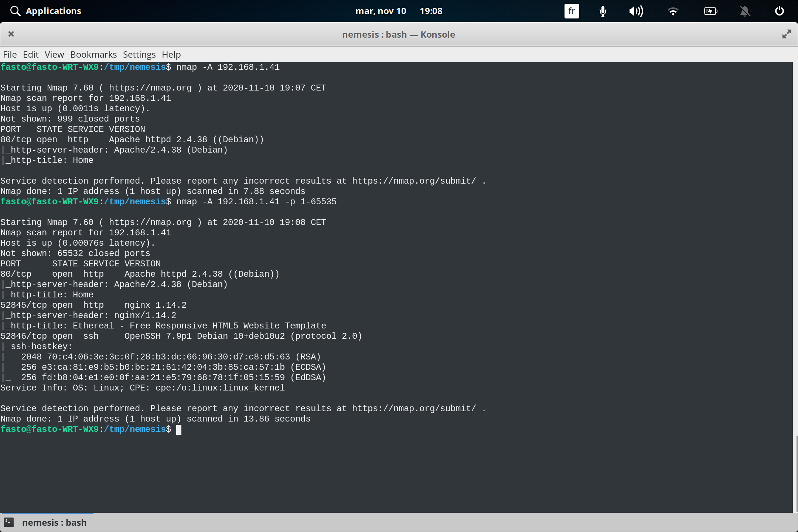Click the Wi-Fi icon in the system tray
Screen dimensions: 798x532
[673, 11]
